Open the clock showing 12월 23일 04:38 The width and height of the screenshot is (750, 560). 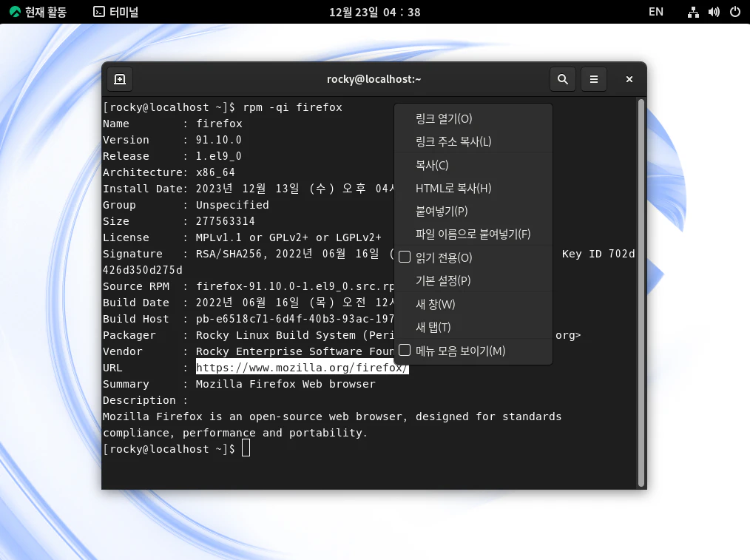pyautogui.click(x=374, y=12)
